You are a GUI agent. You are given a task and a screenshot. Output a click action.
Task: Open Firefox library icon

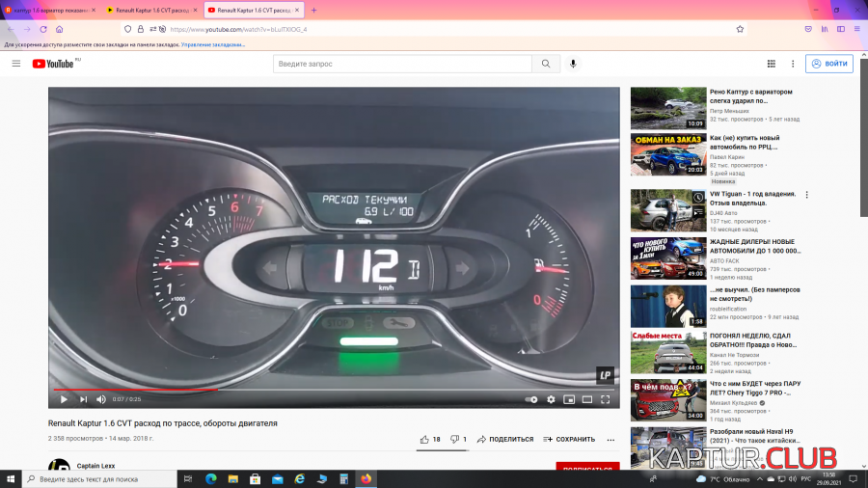pyautogui.click(x=825, y=29)
